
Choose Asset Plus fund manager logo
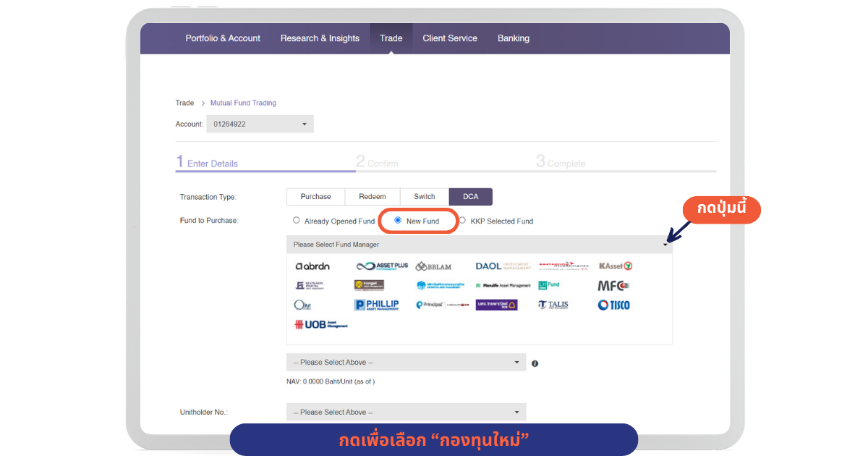pos(382,266)
